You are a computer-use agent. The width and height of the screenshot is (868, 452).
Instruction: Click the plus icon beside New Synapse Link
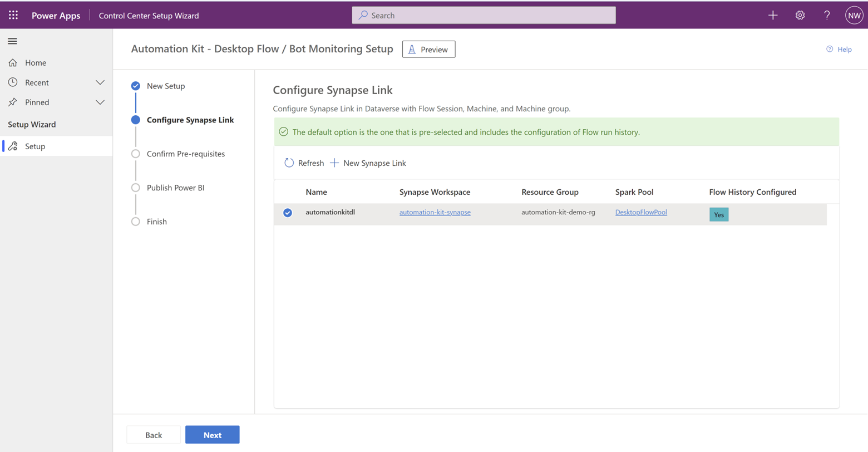point(334,163)
